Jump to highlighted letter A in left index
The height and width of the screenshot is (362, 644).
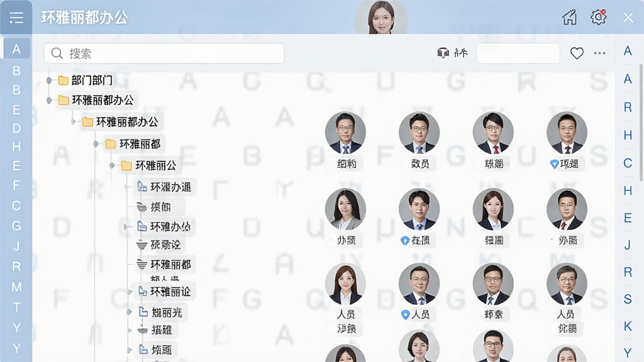click(16, 49)
